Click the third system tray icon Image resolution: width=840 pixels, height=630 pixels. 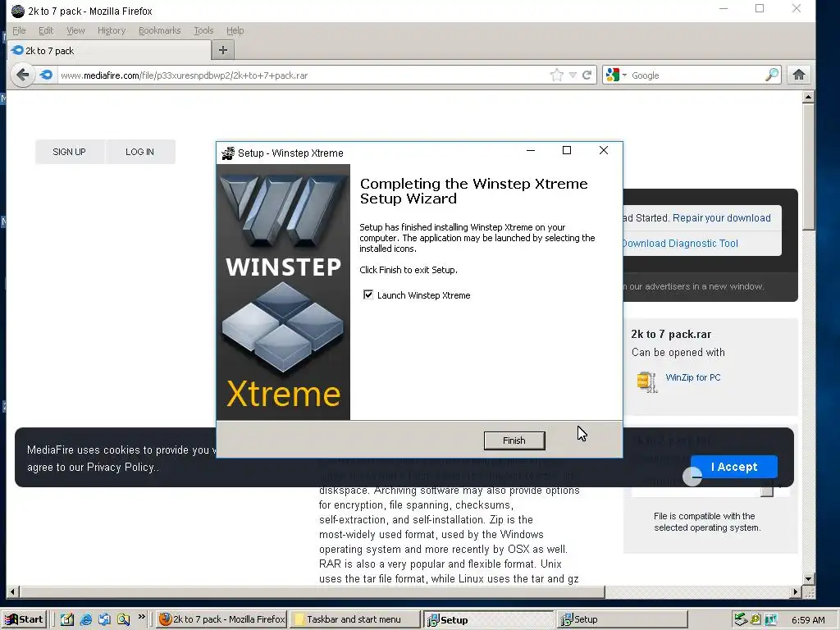(x=771, y=619)
